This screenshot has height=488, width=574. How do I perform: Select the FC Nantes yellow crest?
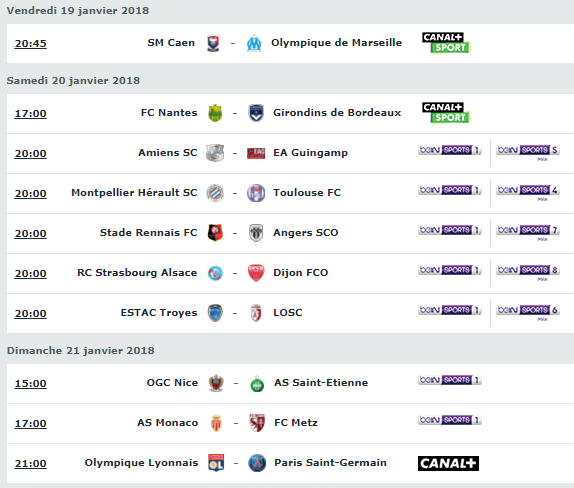215,113
